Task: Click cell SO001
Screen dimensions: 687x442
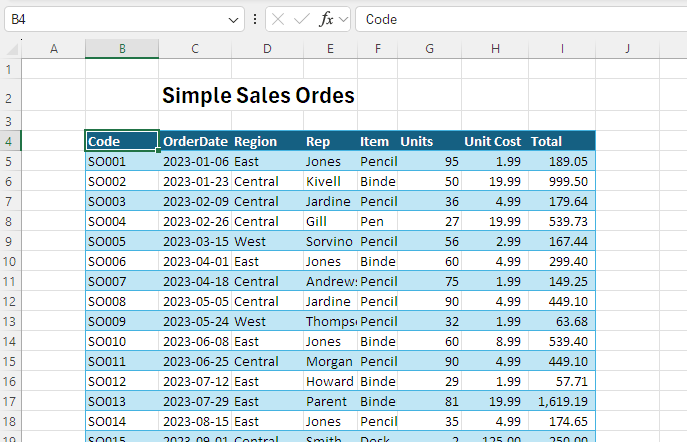Action: point(122,161)
